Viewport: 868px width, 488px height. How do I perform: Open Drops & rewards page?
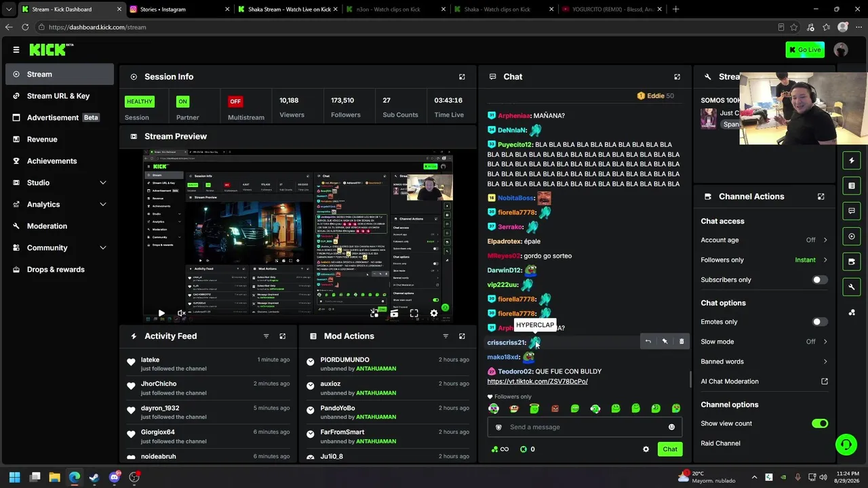pos(60,270)
